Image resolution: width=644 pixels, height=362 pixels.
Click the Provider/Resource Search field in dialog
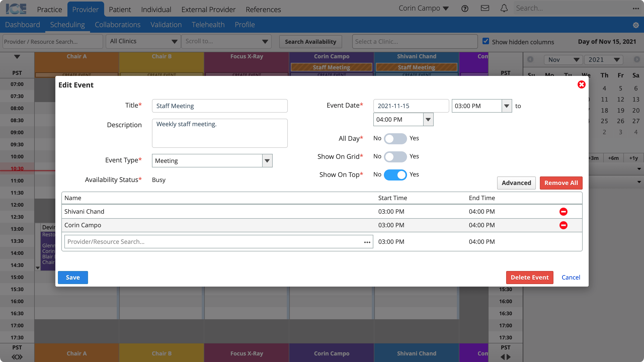pyautogui.click(x=219, y=242)
